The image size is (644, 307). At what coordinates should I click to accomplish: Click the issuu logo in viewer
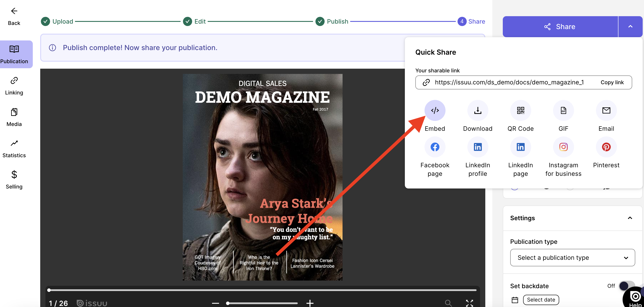(92, 303)
